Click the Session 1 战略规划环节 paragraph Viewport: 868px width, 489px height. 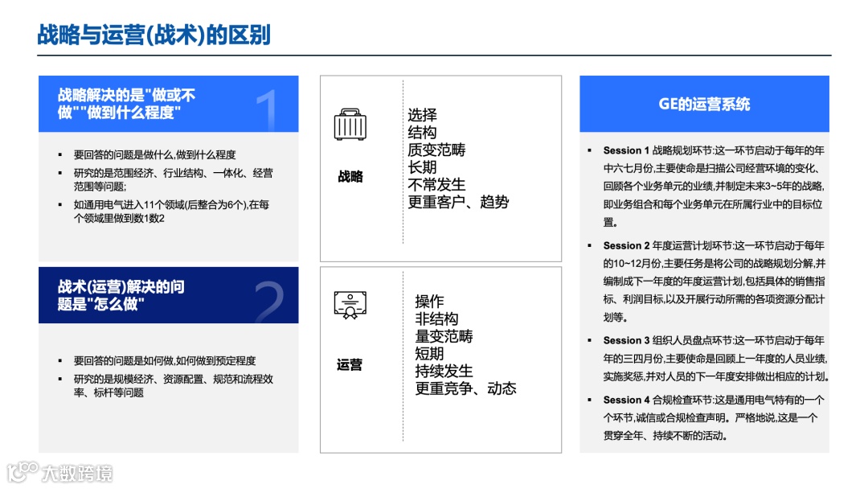[714, 186]
